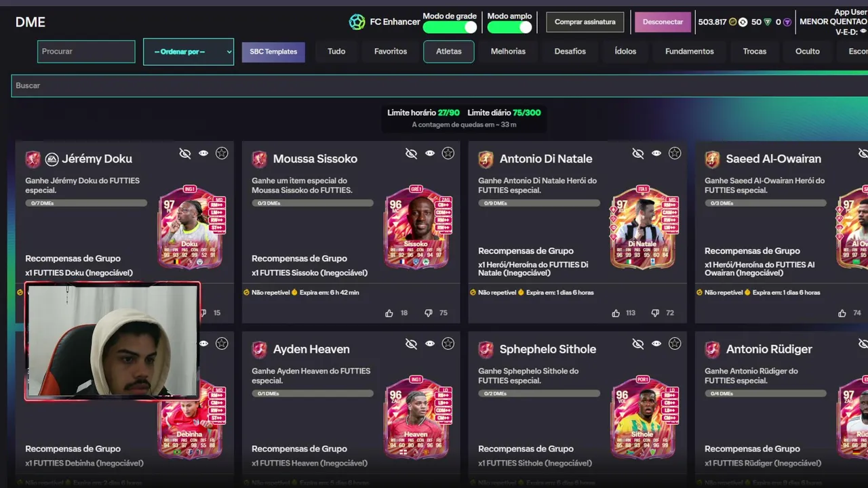
Task: Like the Saeed Al-Owairan challenge
Action: click(x=842, y=313)
